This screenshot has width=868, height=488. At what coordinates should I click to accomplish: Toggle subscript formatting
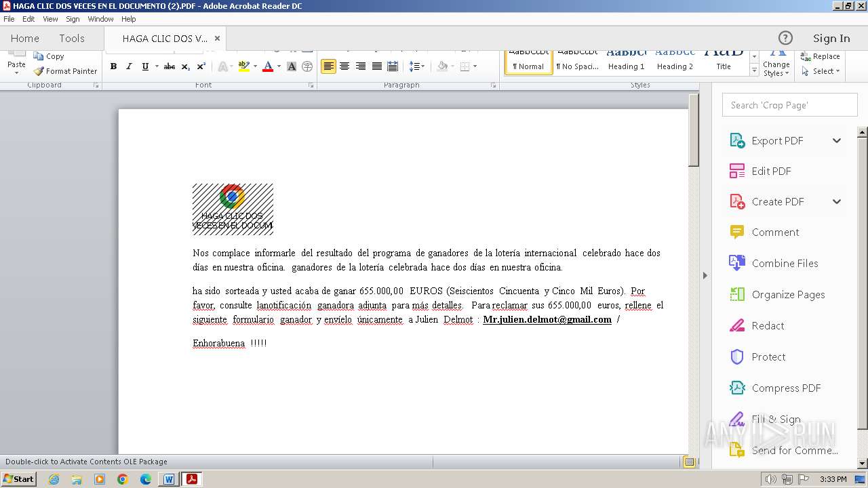pyautogui.click(x=185, y=66)
